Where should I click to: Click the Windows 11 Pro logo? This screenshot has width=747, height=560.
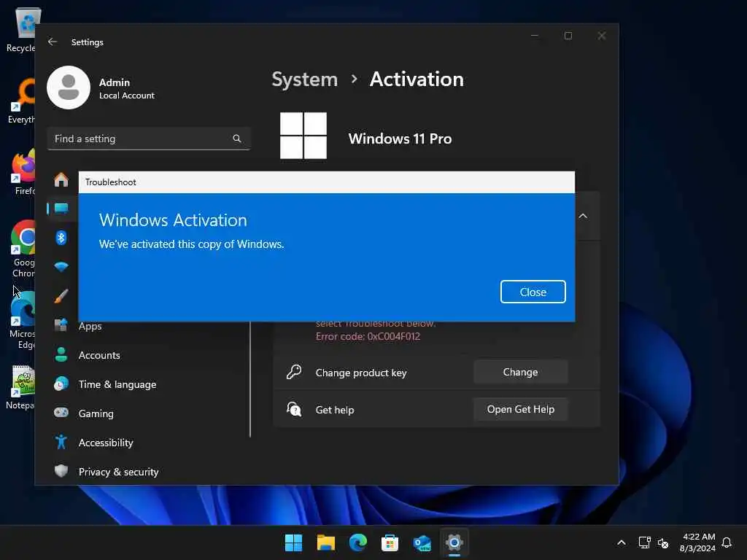pyautogui.click(x=303, y=136)
